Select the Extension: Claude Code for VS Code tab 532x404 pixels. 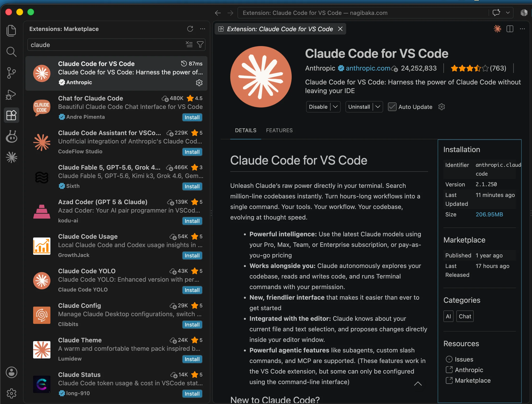[280, 29]
